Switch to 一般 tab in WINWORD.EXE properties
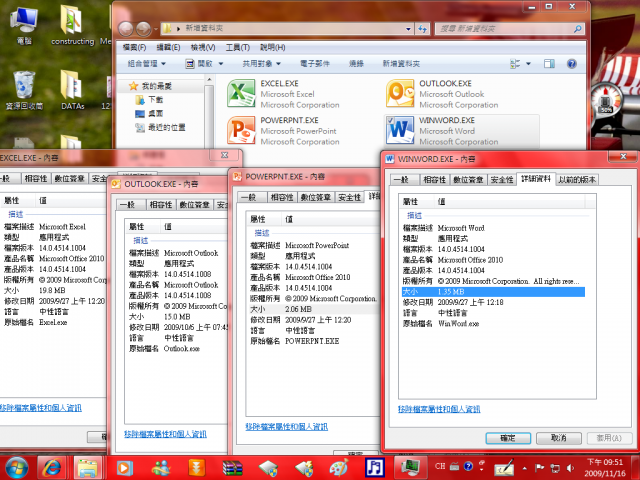Image resolution: width=640 pixels, height=480 pixels. coord(404,180)
